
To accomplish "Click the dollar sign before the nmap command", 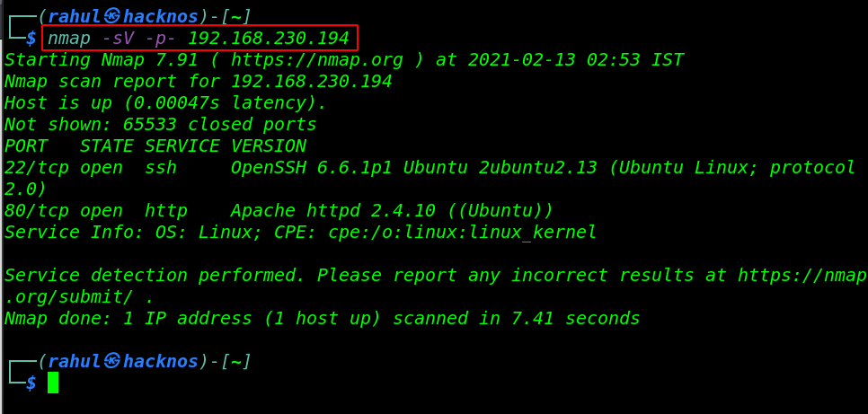I will (x=31, y=39).
